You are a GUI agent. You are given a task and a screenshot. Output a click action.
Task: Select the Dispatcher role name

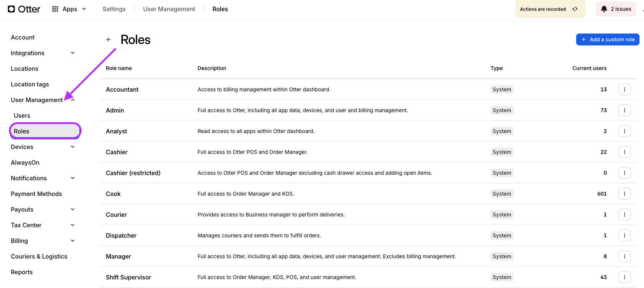pos(121,235)
